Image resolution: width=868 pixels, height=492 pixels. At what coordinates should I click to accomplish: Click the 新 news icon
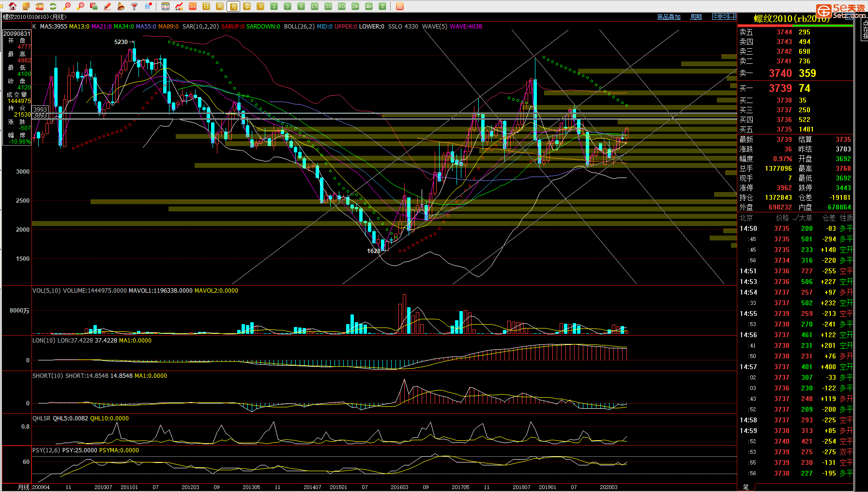tap(148, 6)
